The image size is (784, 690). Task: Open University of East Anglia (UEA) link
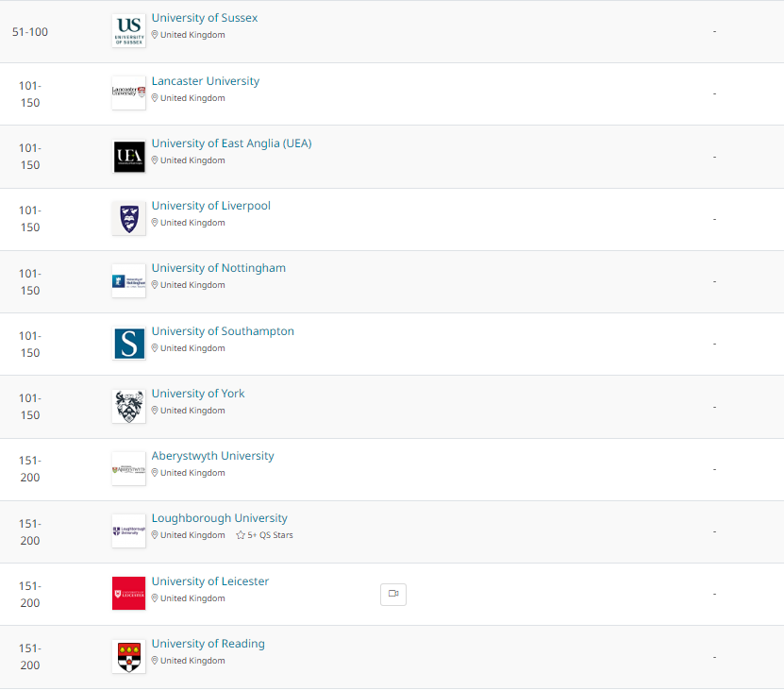pyautogui.click(x=231, y=143)
